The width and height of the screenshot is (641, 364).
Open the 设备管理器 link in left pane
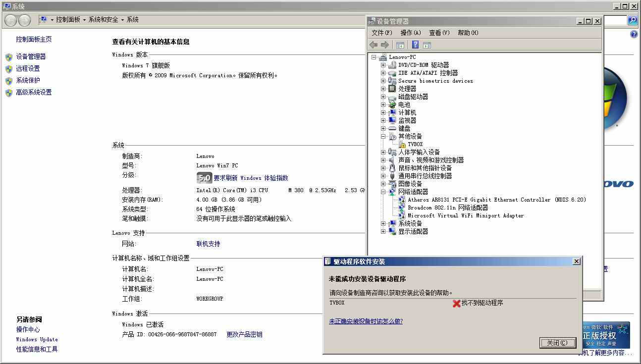[x=31, y=56]
